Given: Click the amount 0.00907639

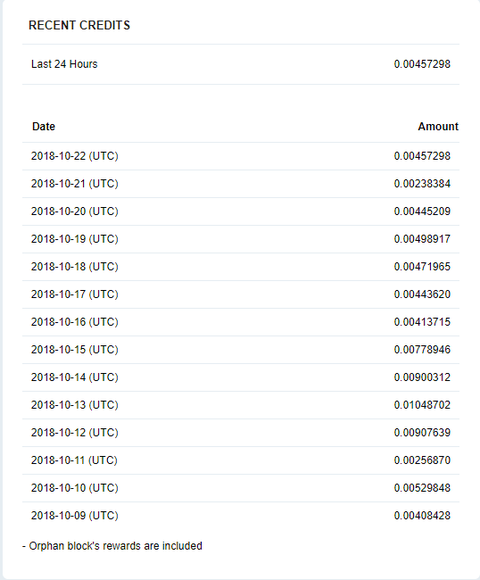Looking at the screenshot, I should coord(422,432).
